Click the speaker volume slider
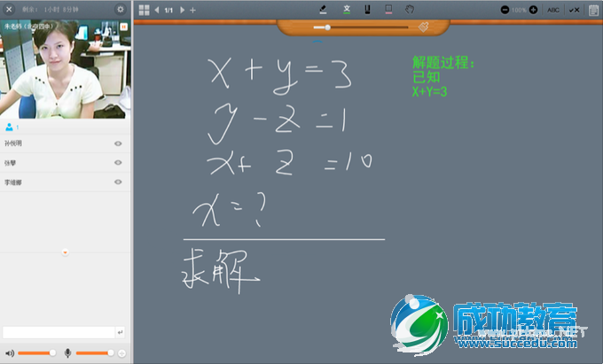This screenshot has height=364, width=603. coord(35,352)
